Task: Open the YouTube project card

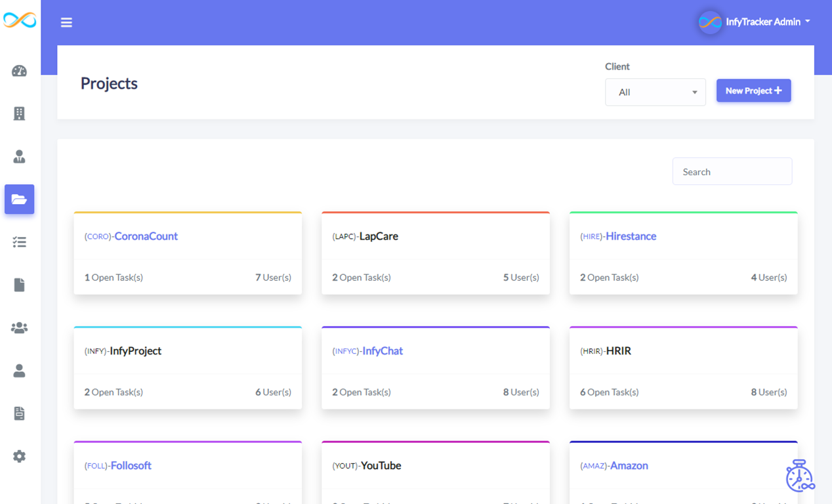Action: tap(367, 465)
